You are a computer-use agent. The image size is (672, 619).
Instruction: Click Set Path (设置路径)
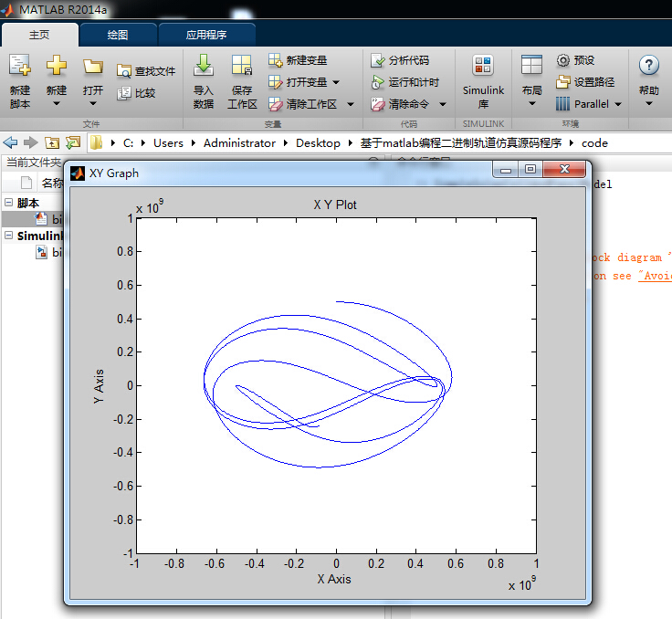(x=585, y=82)
